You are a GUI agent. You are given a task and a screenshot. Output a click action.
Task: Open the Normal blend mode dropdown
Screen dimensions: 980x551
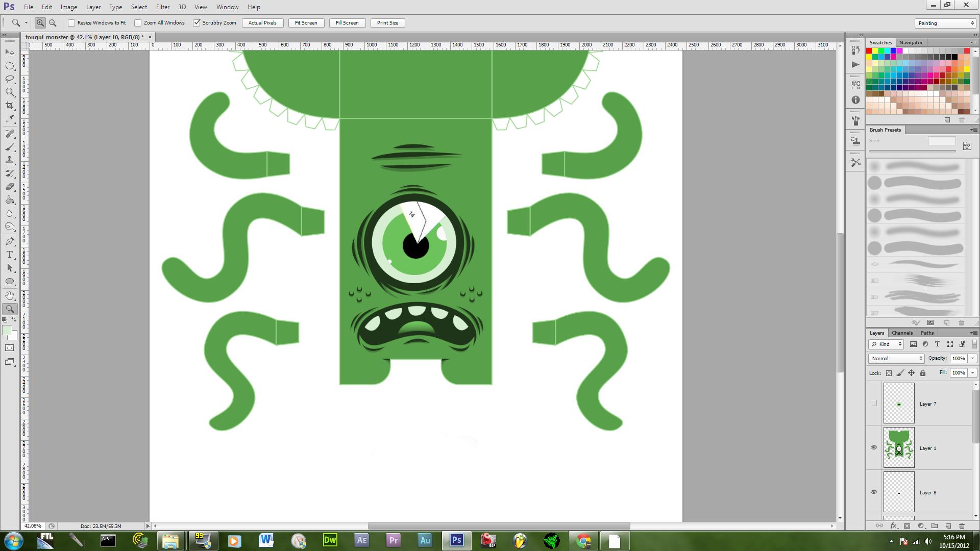click(896, 359)
